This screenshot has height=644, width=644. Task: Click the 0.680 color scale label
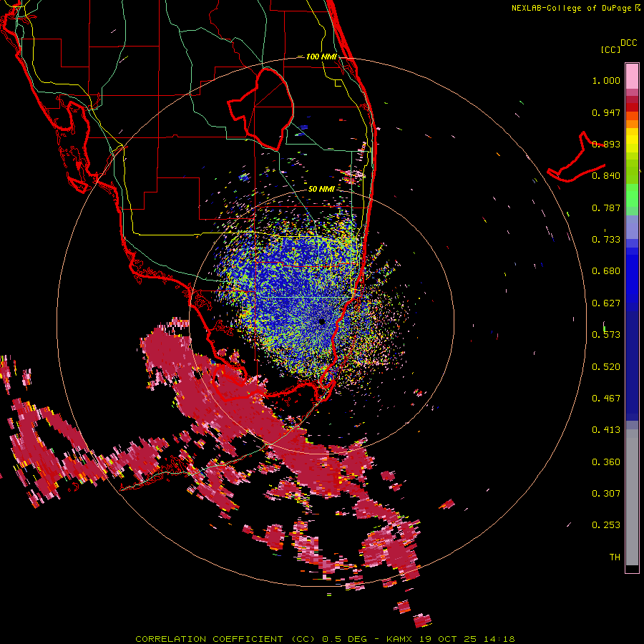606,271
